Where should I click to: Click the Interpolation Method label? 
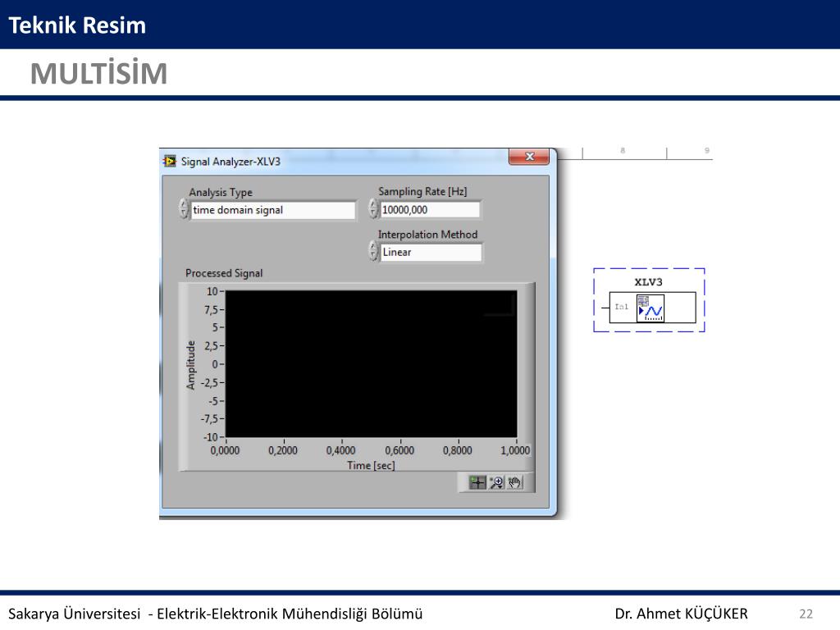click(427, 234)
